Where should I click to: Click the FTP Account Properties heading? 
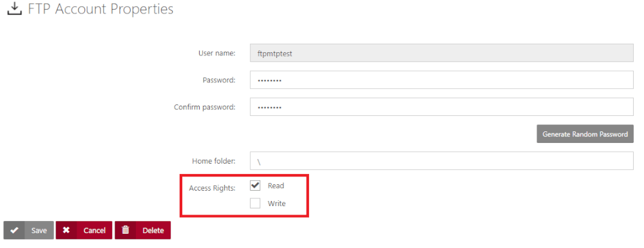point(100,9)
